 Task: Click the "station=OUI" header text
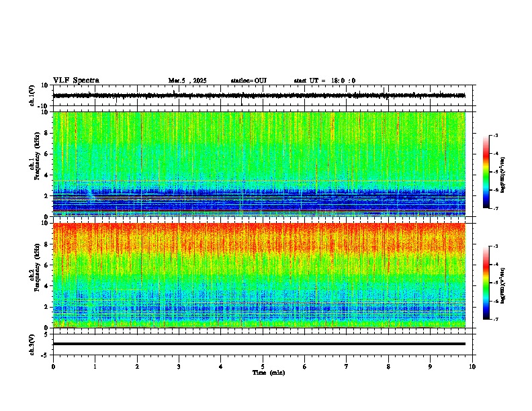249,81
